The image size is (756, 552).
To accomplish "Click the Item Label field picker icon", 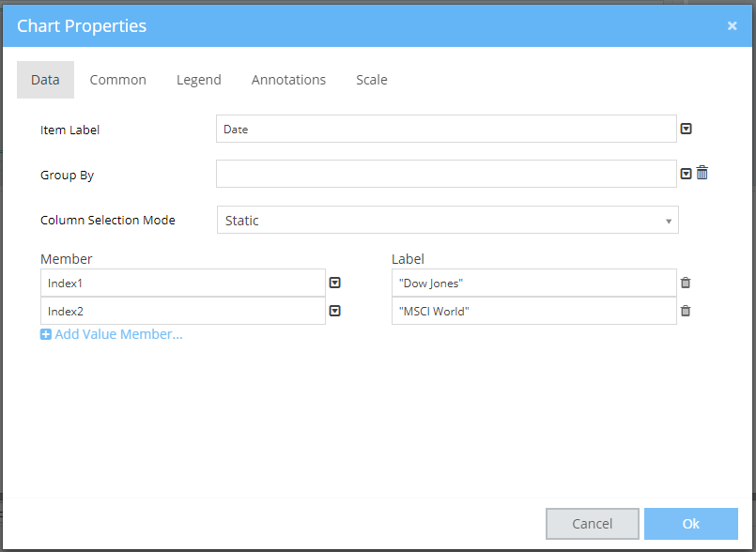I will click(686, 130).
